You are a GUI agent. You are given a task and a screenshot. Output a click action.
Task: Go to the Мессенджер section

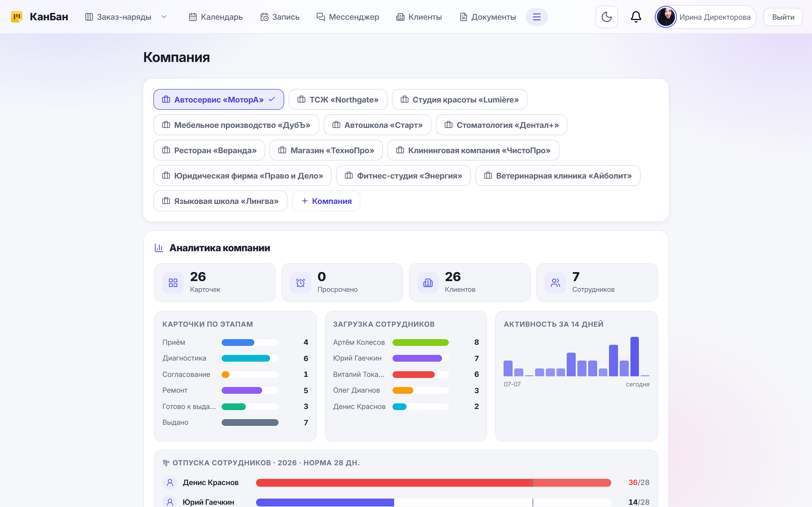[x=348, y=17]
